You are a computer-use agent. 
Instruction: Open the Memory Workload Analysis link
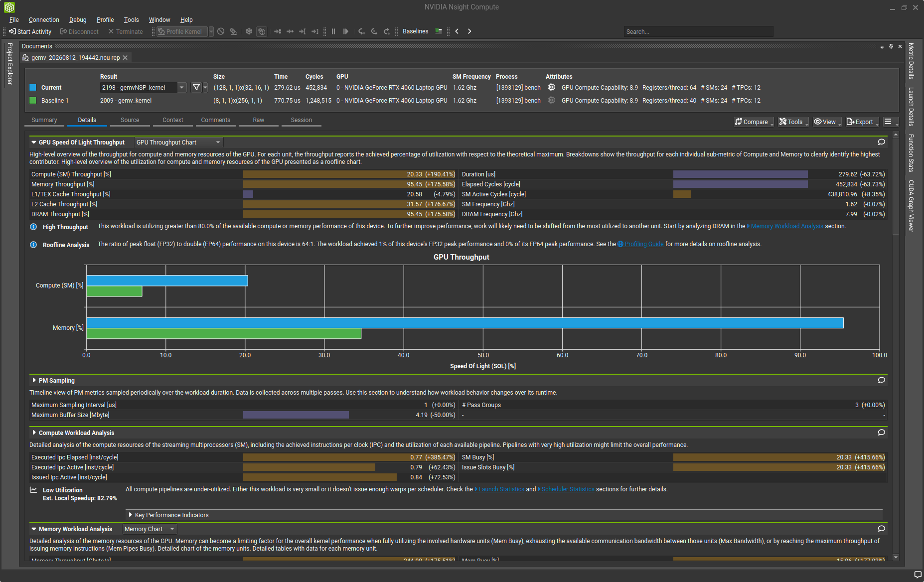pos(785,226)
